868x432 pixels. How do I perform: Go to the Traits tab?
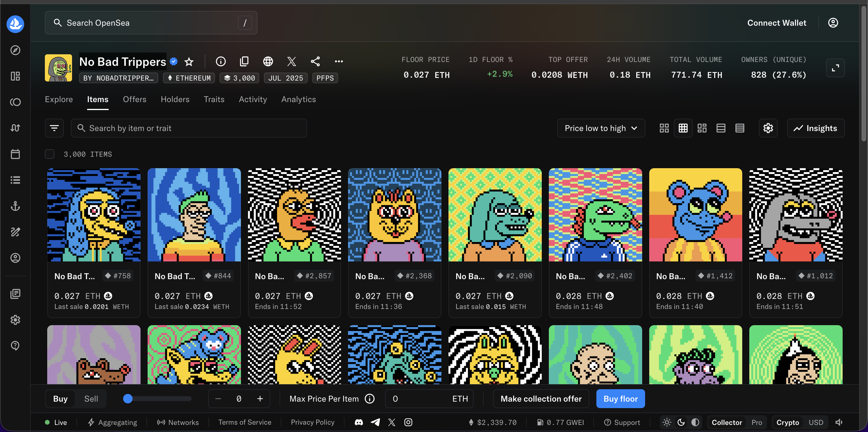click(214, 99)
